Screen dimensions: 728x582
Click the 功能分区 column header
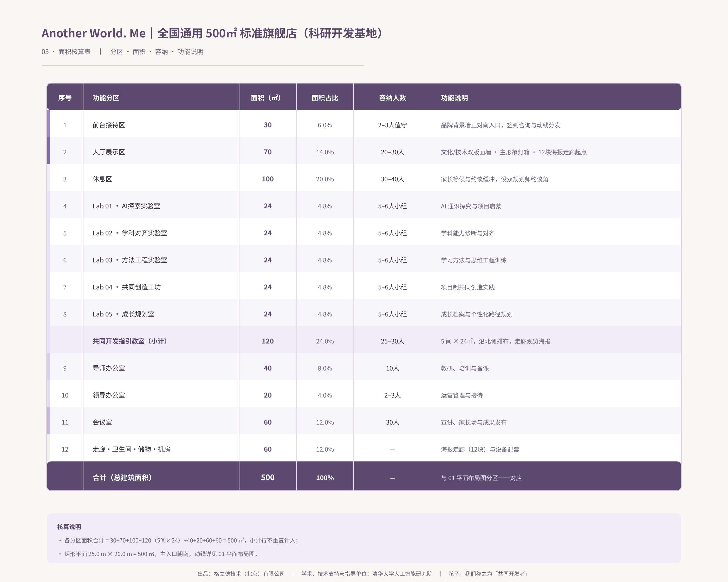pos(106,98)
